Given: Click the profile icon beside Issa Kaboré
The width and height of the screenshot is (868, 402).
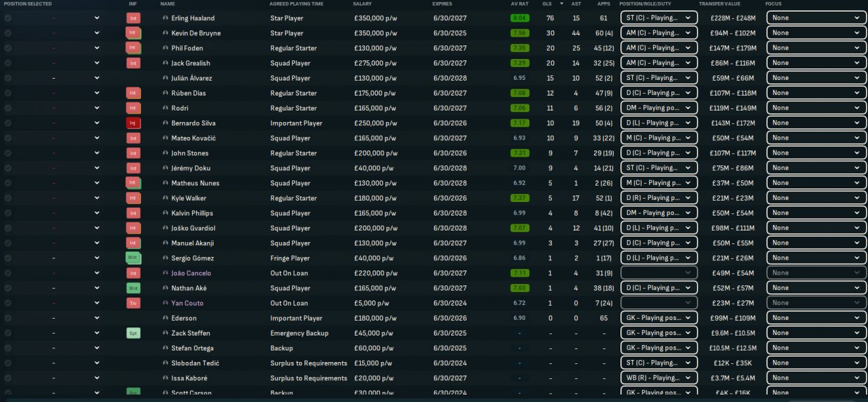Looking at the screenshot, I should [x=165, y=378].
